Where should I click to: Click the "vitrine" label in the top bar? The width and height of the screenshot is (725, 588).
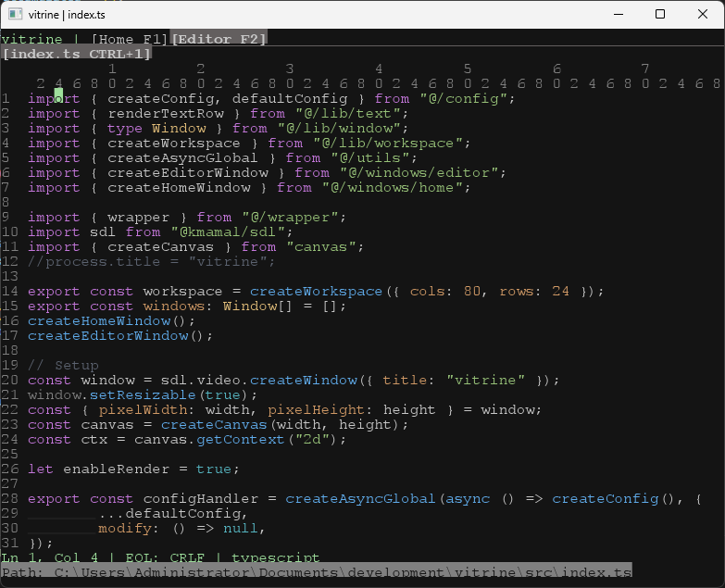click(31, 39)
